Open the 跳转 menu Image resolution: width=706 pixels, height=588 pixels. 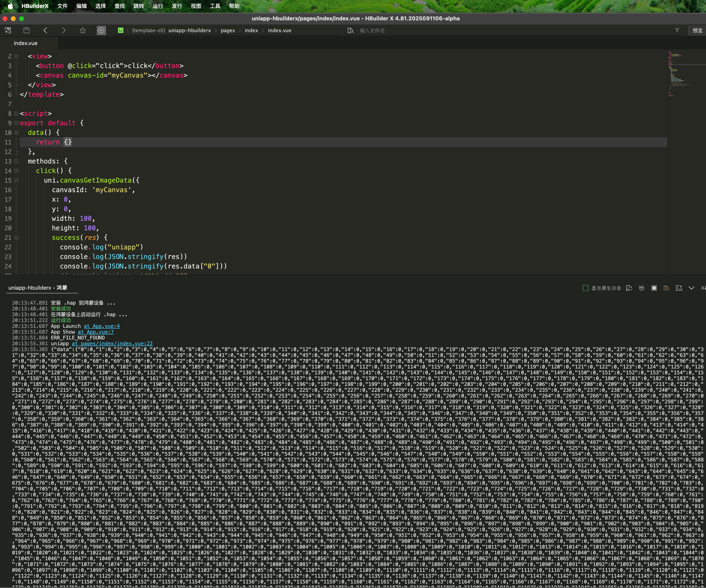click(139, 6)
